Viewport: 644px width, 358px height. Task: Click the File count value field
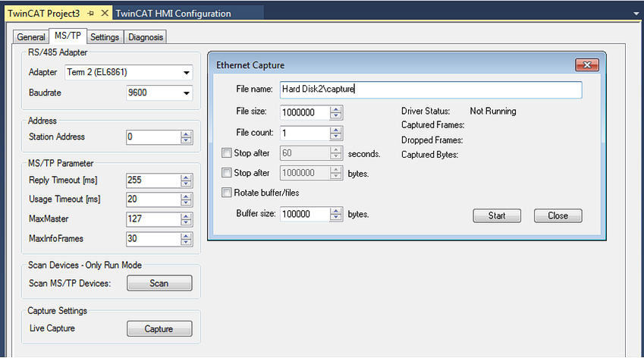click(305, 133)
